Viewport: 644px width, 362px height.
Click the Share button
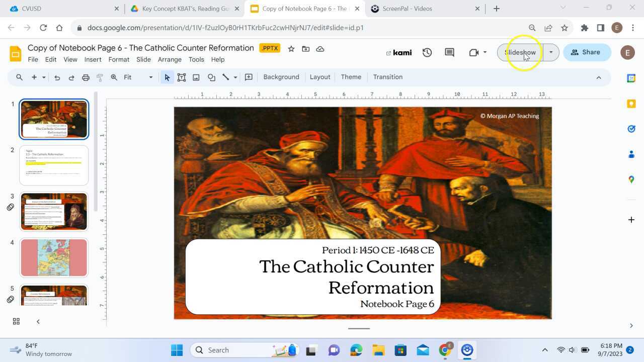(586, 52)
